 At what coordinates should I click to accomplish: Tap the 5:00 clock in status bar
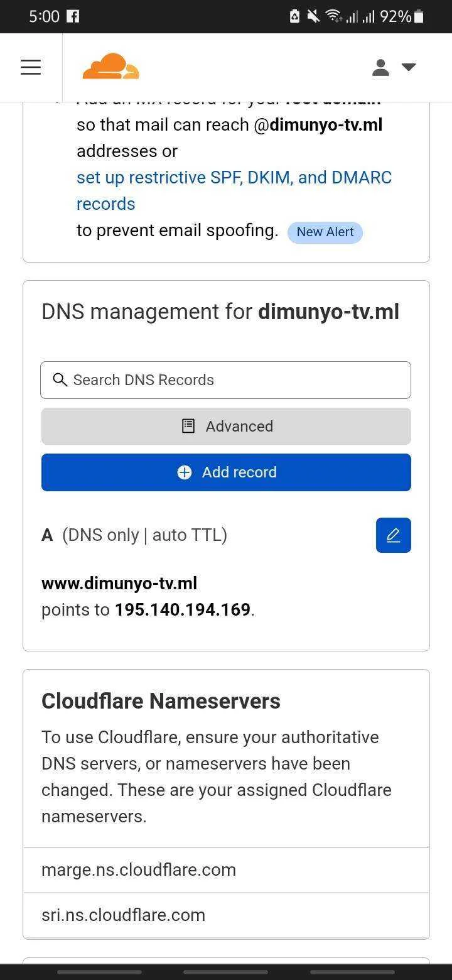pos(44,16)
